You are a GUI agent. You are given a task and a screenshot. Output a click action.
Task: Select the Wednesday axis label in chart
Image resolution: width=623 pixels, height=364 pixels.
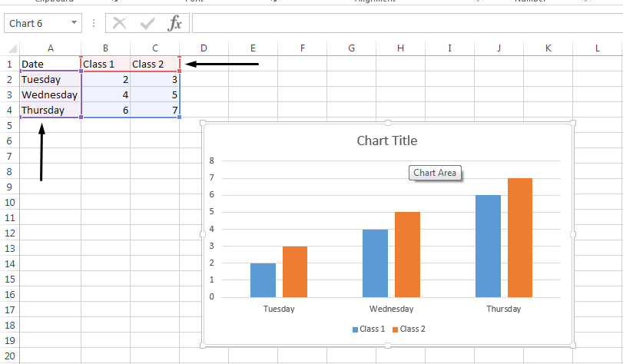coord(391,309)
